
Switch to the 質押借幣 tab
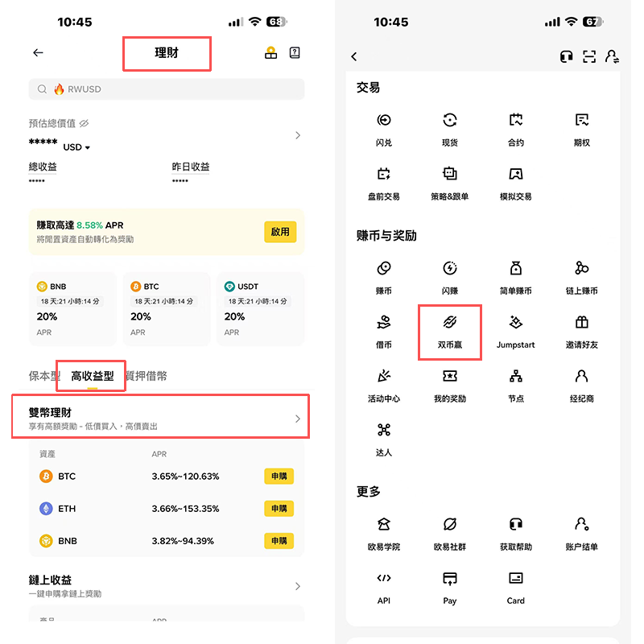147,376
